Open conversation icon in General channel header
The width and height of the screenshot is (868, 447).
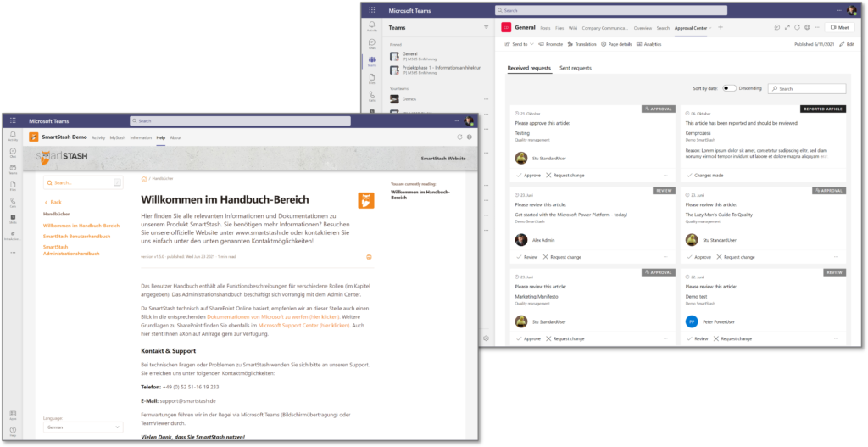(x=776, y=27)
